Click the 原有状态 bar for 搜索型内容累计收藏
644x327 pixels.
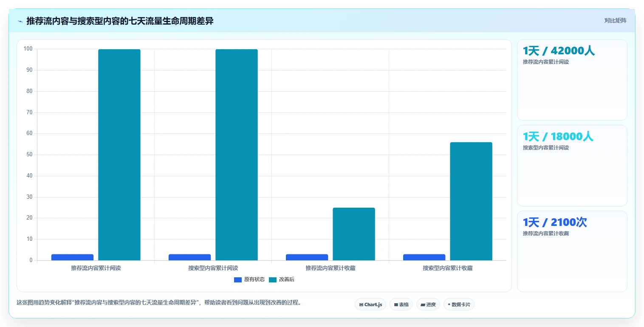(424, 257)
